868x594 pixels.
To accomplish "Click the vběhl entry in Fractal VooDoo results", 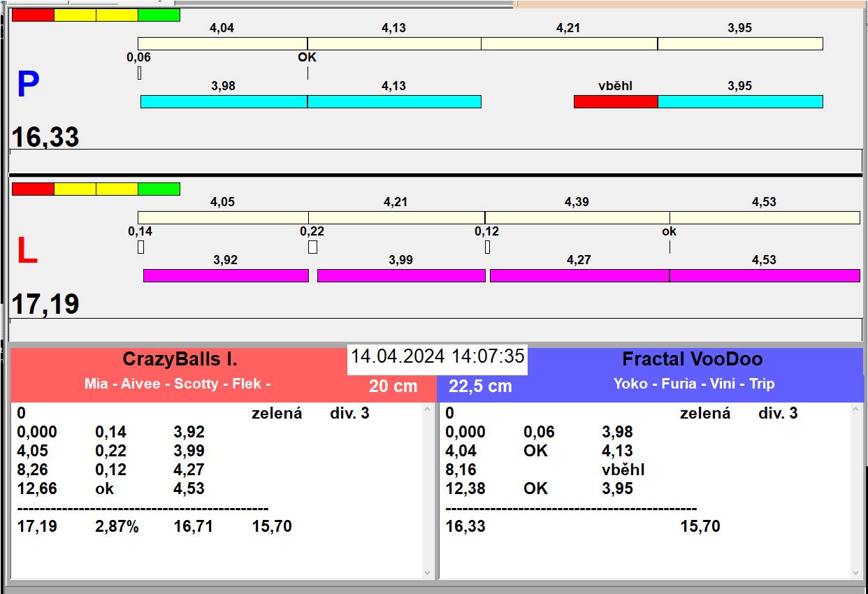I will pos(623,470).
